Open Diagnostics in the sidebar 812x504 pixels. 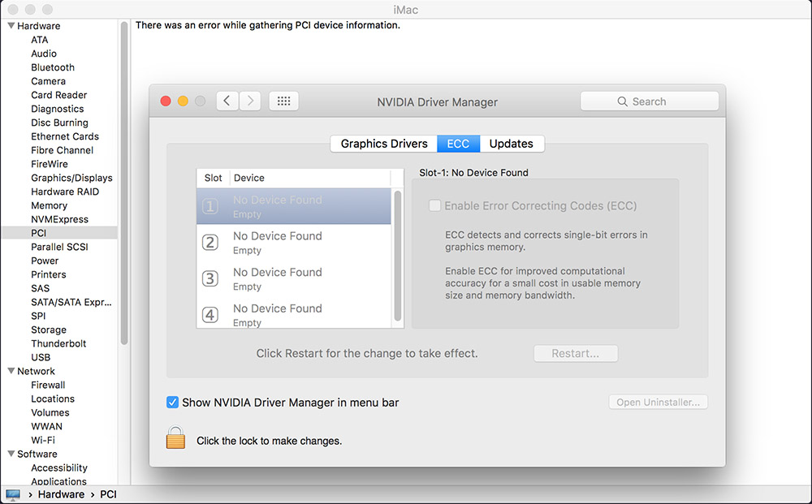58,109
